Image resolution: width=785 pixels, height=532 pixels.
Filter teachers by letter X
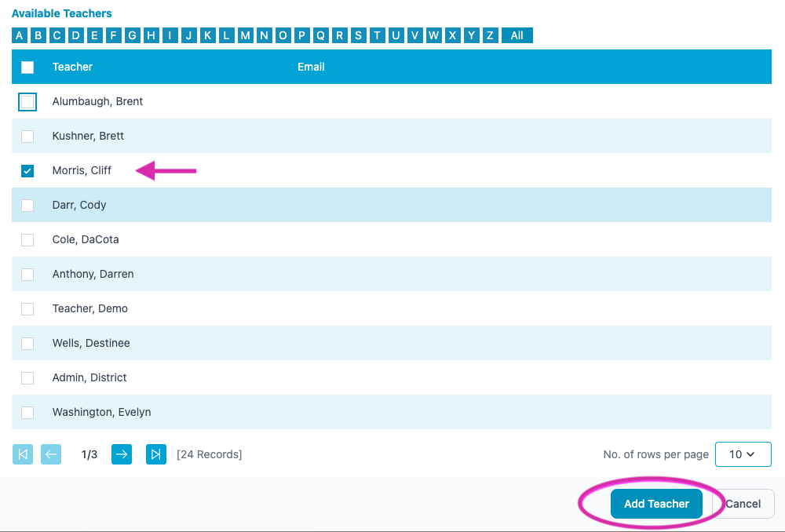tap(453, 35)
